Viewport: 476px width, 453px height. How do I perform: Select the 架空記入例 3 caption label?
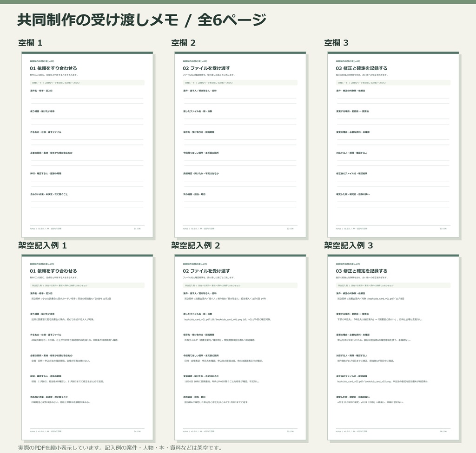pos(349,245)
